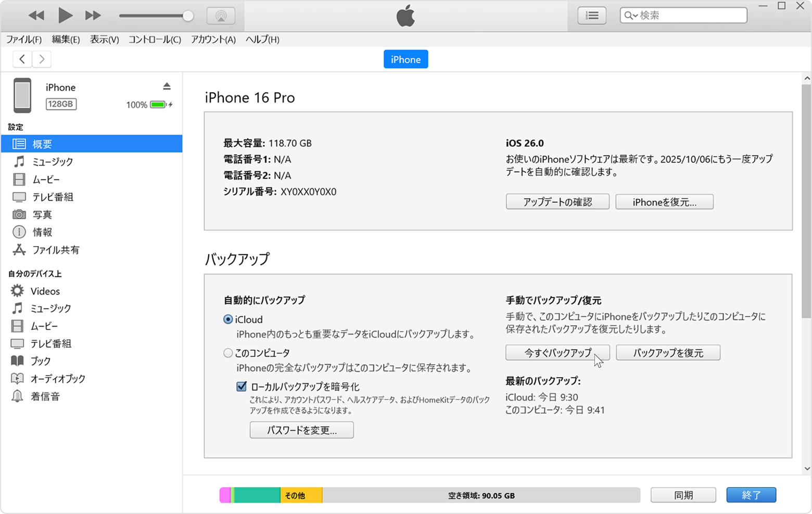Click the AirPlay icon in the toolbar
The width and height of the screenshot is (812, 514).
[x=221, y=15]
